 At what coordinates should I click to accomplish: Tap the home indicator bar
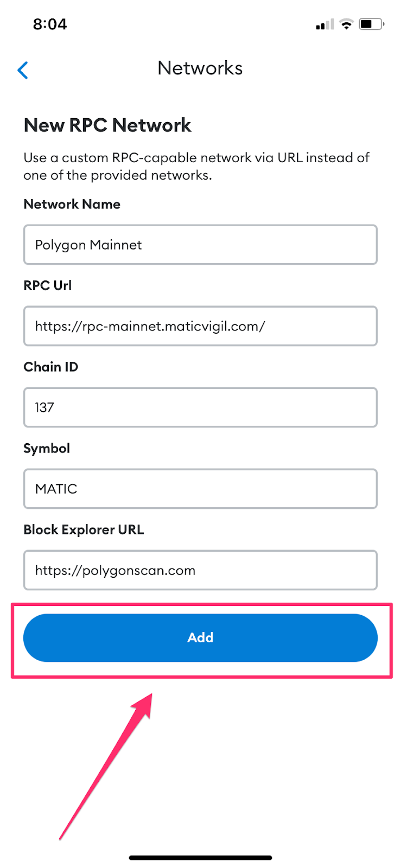[x=200, y=858]
